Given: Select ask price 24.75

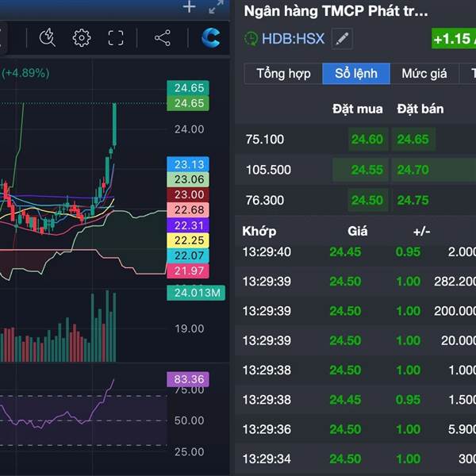Looking at the screenshot, I should (x=413, y=200).
